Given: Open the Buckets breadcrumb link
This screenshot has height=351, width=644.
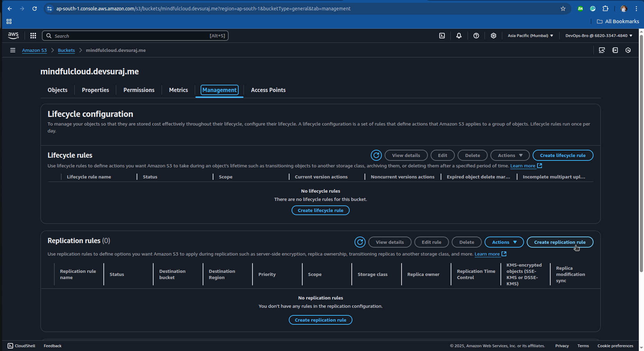Looking at the screenshot, I should pos(66,50).
